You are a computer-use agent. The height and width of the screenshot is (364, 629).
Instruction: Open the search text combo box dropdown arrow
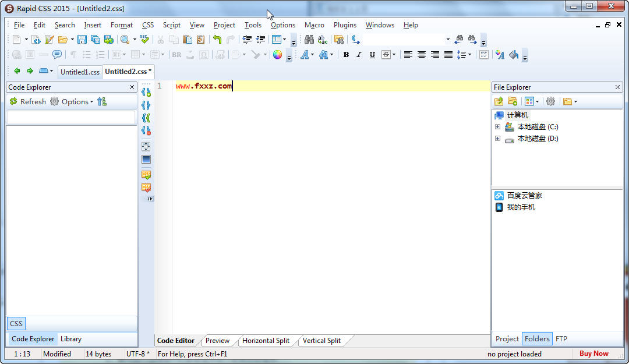coord(448,40)
